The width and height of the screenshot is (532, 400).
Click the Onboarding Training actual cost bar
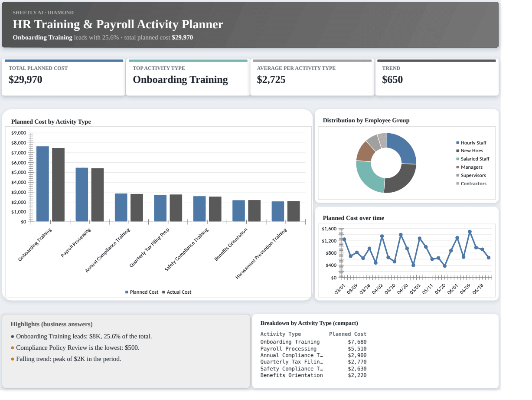pyautogui.click(x=58, y=185)
